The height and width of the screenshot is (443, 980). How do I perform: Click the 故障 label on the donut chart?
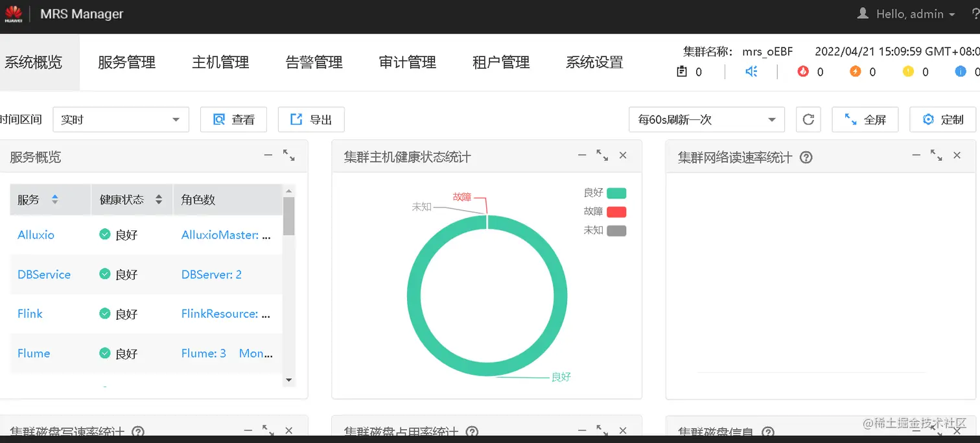[462, 197]
